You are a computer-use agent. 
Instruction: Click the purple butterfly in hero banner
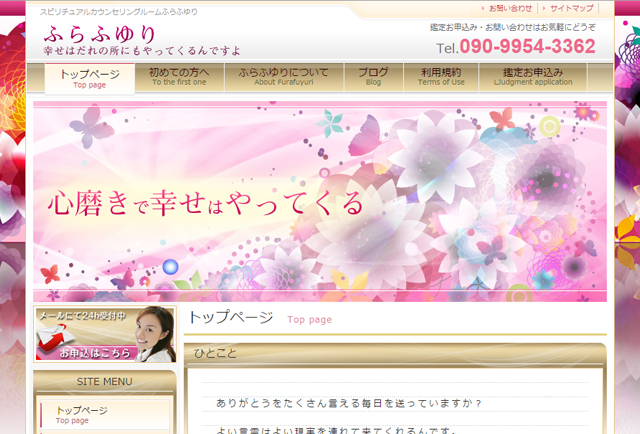(x=90, y=128)
